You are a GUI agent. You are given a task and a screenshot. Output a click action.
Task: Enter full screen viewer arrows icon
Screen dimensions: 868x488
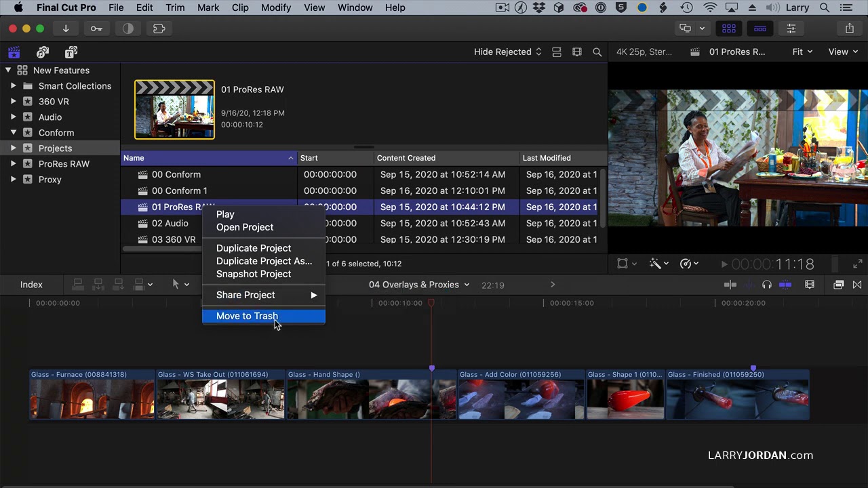tap(858, 264)
